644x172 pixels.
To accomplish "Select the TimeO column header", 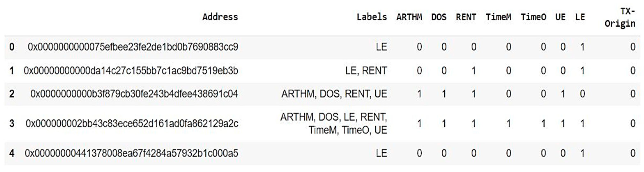I will [x=533, y=17].
